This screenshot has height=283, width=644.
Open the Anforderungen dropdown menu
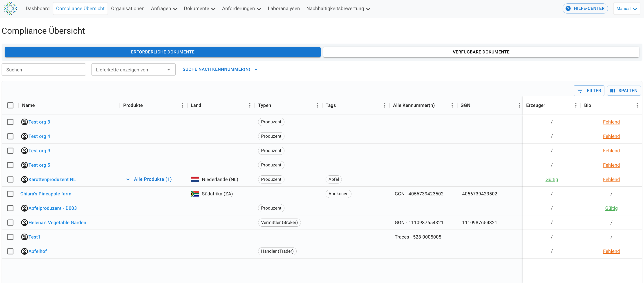(241, 9)
